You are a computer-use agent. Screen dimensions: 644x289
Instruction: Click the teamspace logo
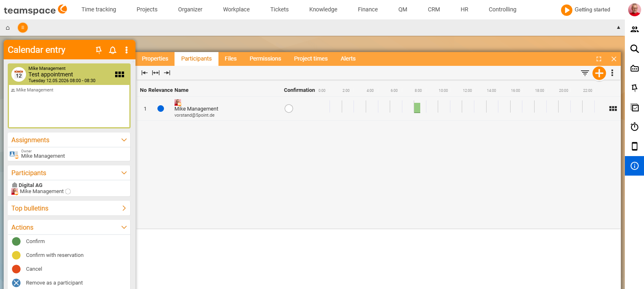pyautogui.click(x=35, y=9)
